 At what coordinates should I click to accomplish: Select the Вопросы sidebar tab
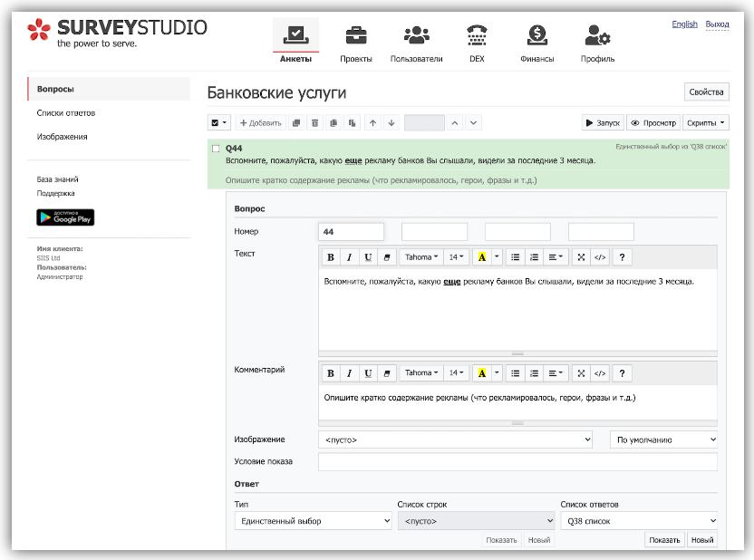click(109, 89)
